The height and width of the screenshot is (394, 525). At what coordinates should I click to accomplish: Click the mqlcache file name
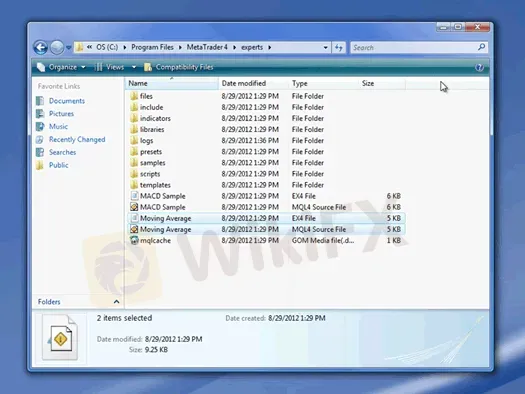(155, 240)
